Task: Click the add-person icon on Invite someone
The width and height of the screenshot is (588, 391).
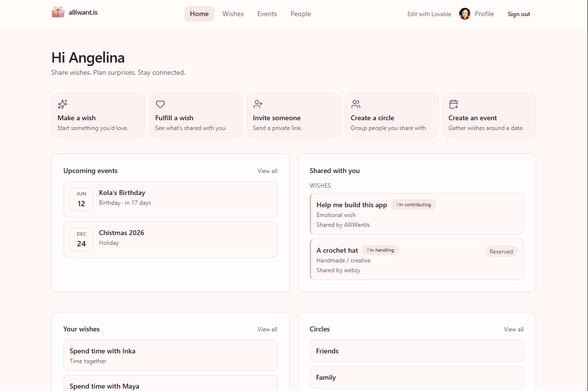Action: pos(258,104)
